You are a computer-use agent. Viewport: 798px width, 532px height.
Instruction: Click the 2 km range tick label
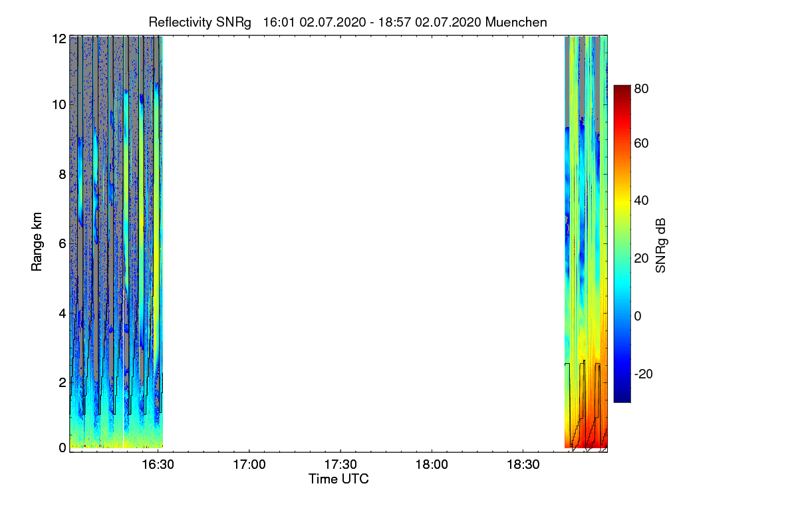(x=62, y=382)
